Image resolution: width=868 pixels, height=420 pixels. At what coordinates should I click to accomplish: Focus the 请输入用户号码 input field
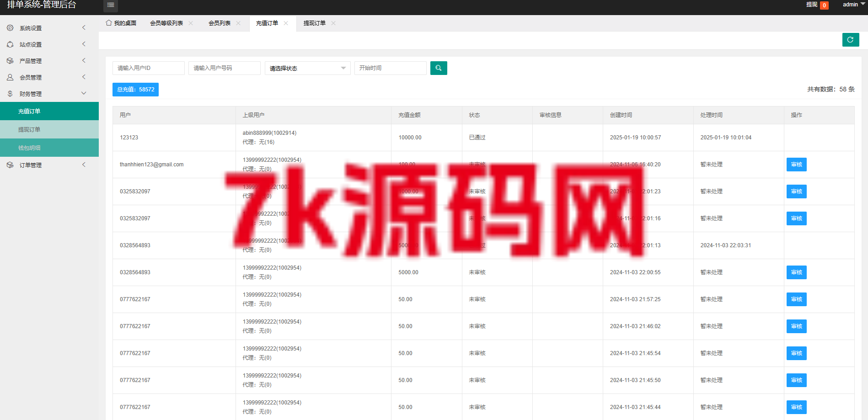coord(225,68)
